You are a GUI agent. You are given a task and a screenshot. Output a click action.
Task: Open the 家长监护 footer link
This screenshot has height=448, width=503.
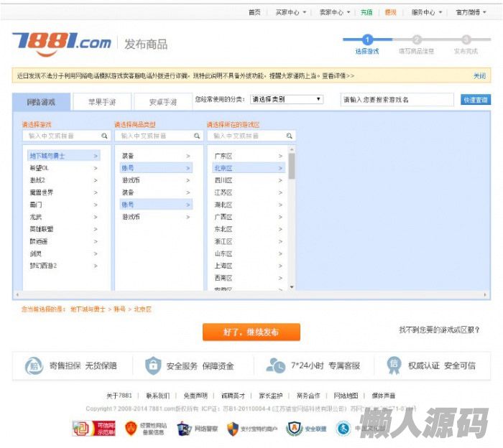point(270,396)
